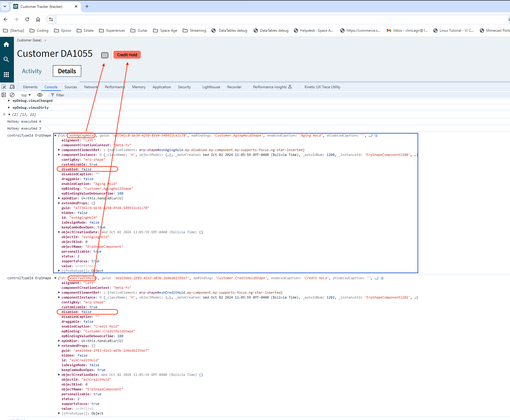Click the Kinetic home icon in sidebar
The width and height of the screenshot is (510, 420).
(x=6, y=44)
